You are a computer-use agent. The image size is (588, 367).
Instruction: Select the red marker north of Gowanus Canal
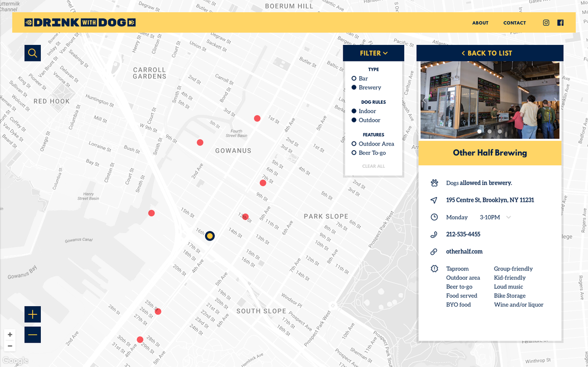[x=151, y=213]
